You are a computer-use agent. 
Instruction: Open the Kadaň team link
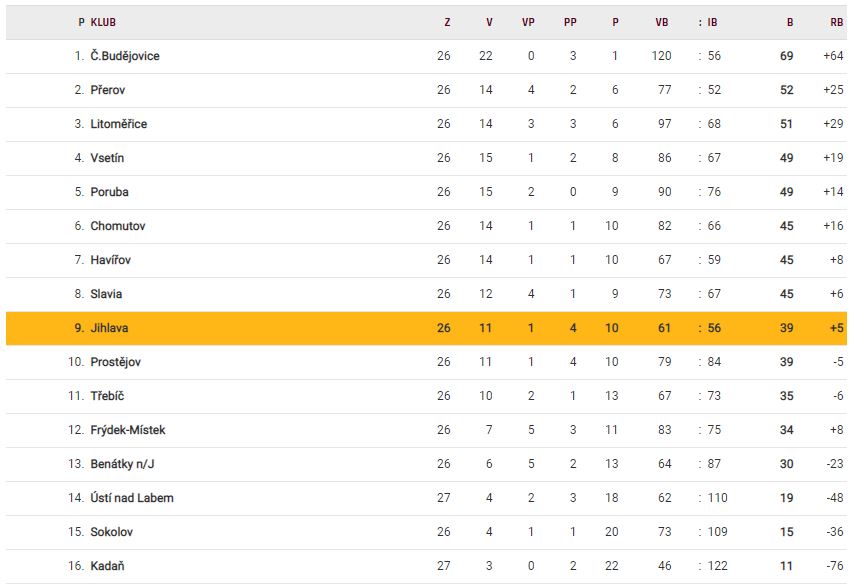(x=107, y=566)
